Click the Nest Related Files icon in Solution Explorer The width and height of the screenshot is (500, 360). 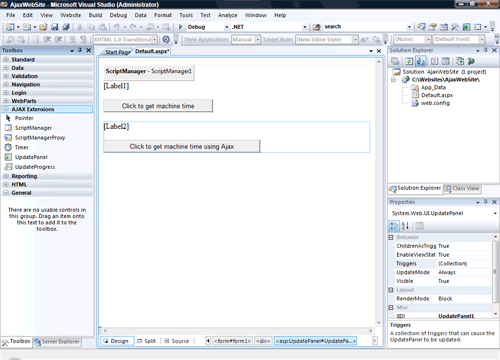(421, 61)
